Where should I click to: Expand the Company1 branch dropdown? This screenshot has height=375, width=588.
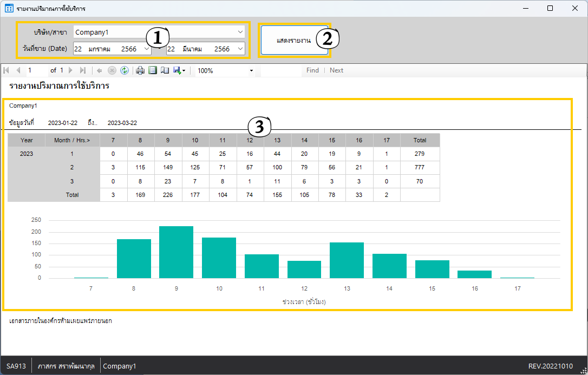[x=240, y=32]
